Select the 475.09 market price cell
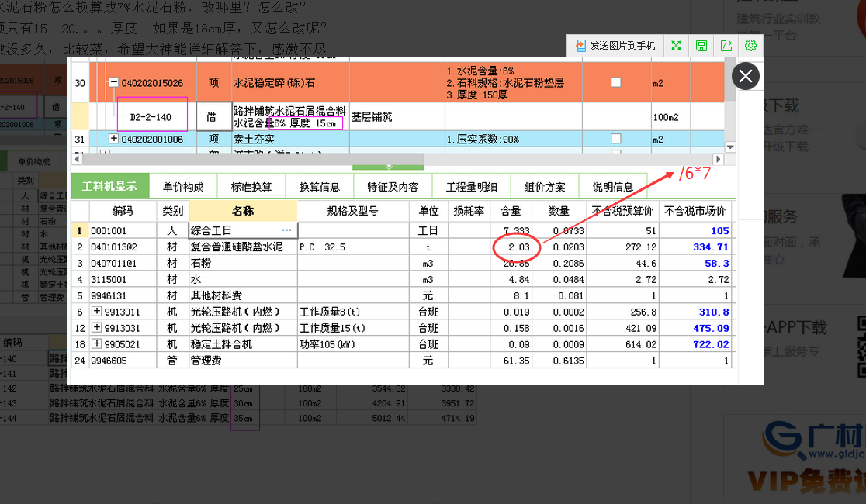The height and width of the screenshot is (504, 866). [695, 328]
